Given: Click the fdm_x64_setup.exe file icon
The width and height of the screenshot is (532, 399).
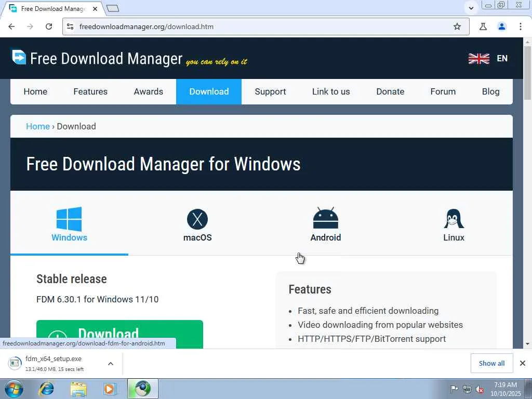Looking at the screenshot, I should (14, 363).
